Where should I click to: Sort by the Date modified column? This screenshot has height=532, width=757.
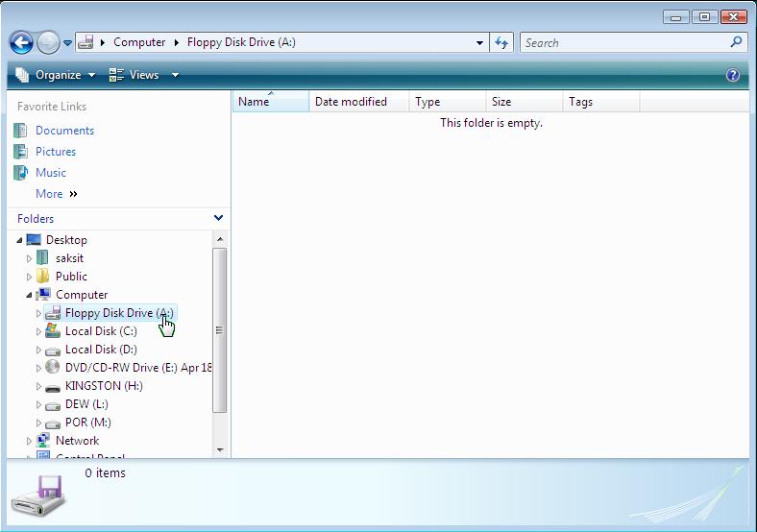(x=358, y=102)
